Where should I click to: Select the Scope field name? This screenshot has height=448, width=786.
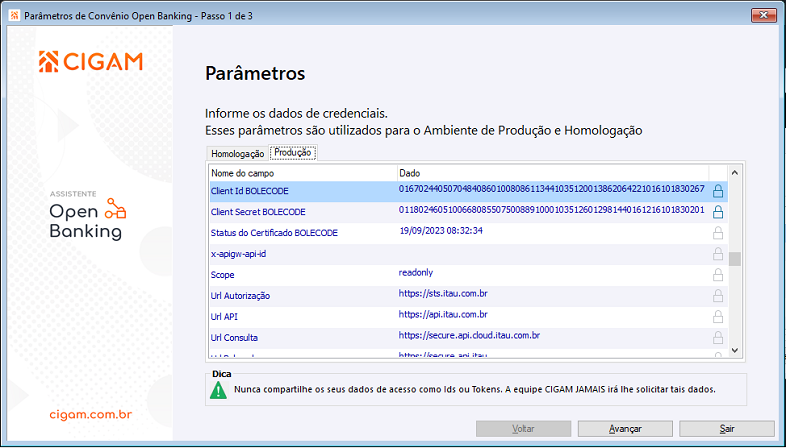[223, 275]
